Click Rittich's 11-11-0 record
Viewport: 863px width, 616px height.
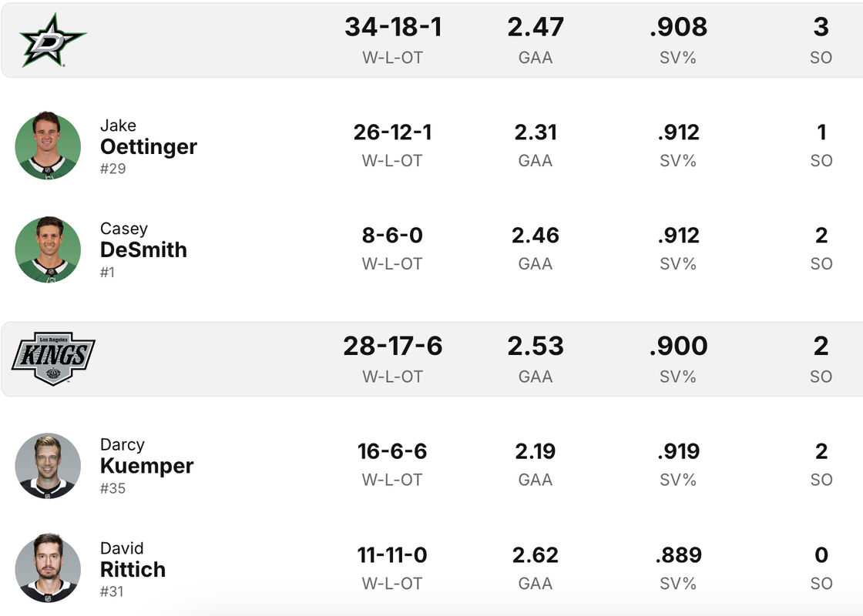(392, 555)
